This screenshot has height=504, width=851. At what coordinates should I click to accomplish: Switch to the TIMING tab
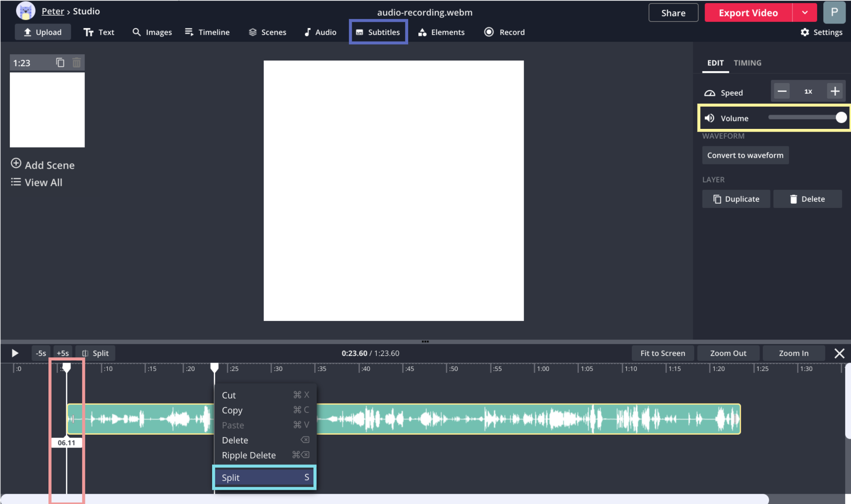747,63
